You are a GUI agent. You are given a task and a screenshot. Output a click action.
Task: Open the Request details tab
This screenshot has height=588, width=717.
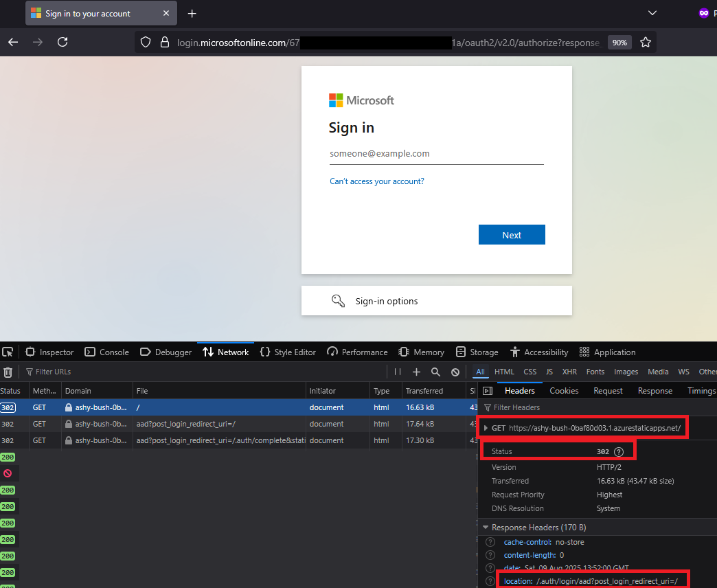(608, 391)
